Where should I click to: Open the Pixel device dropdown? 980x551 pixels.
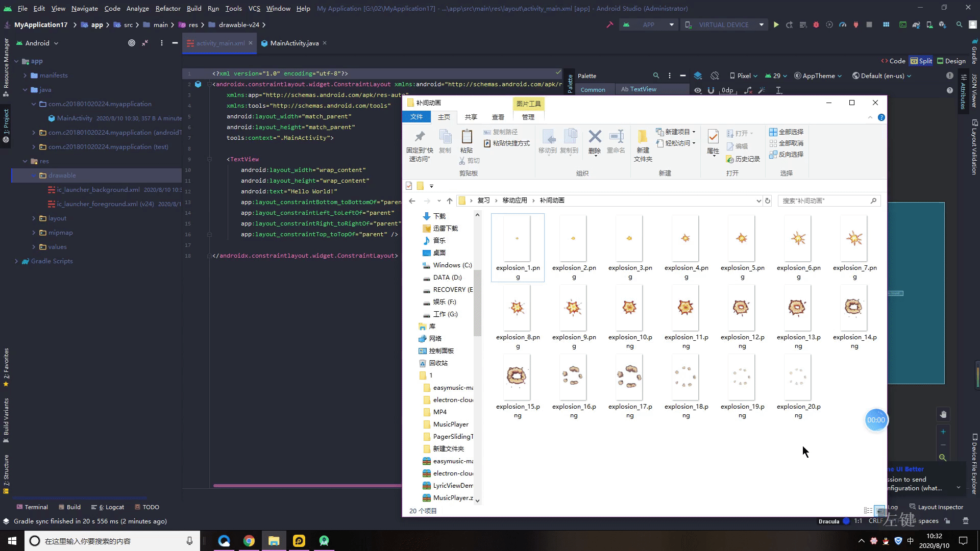(x=744, y=76)
